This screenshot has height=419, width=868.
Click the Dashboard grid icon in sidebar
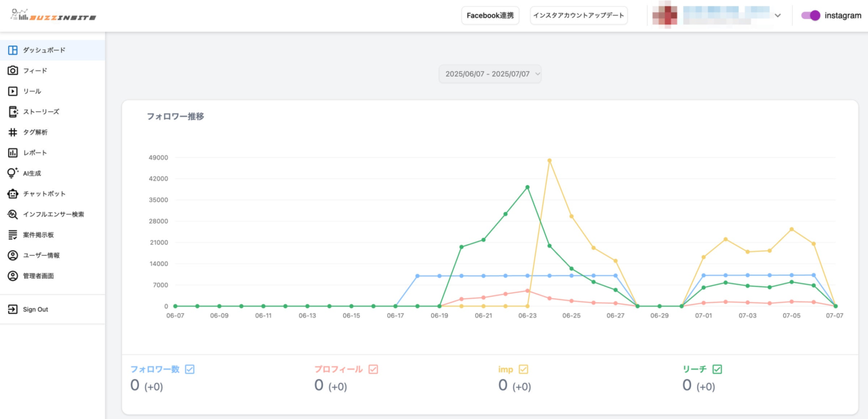click(12, 50)
